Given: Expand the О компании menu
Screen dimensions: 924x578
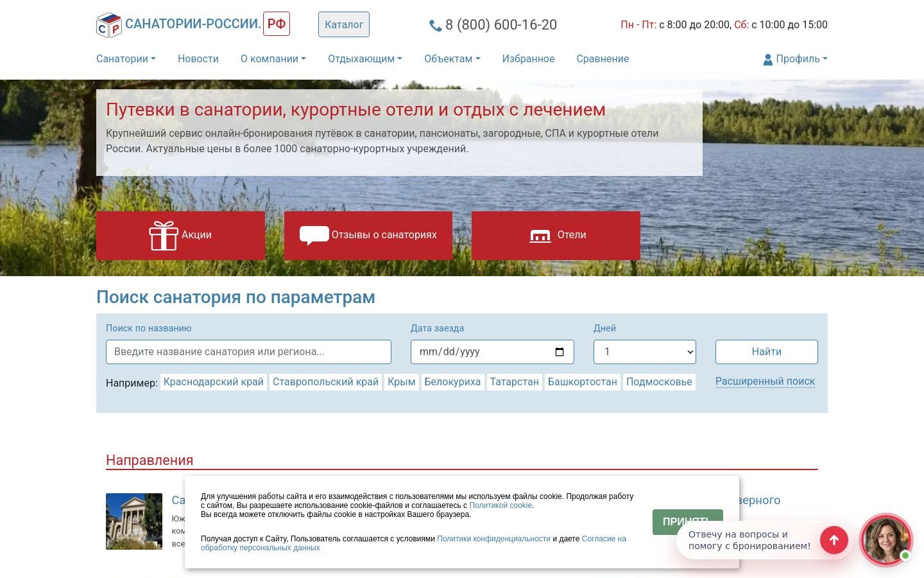Looking at the screenshot, I should [x=273, y=58].
